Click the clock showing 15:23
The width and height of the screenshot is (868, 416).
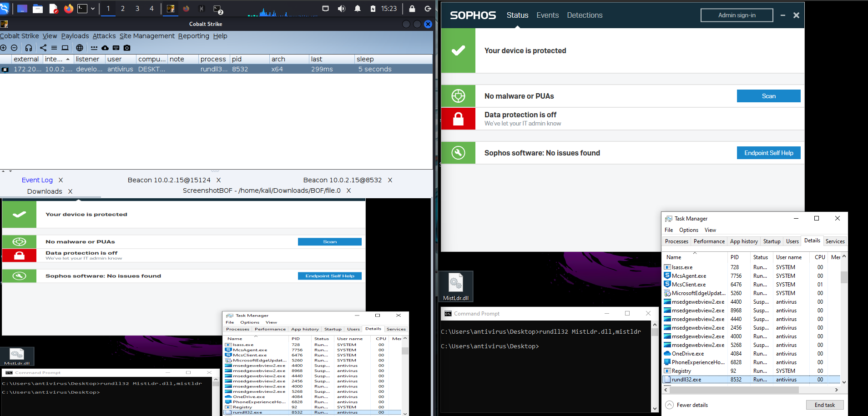tap(389, 8)
